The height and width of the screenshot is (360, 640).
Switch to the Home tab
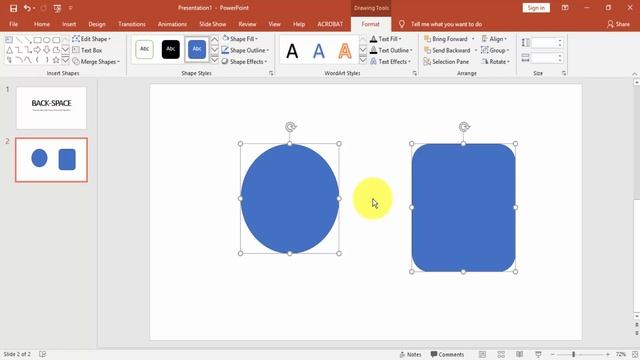coord(42,24)
